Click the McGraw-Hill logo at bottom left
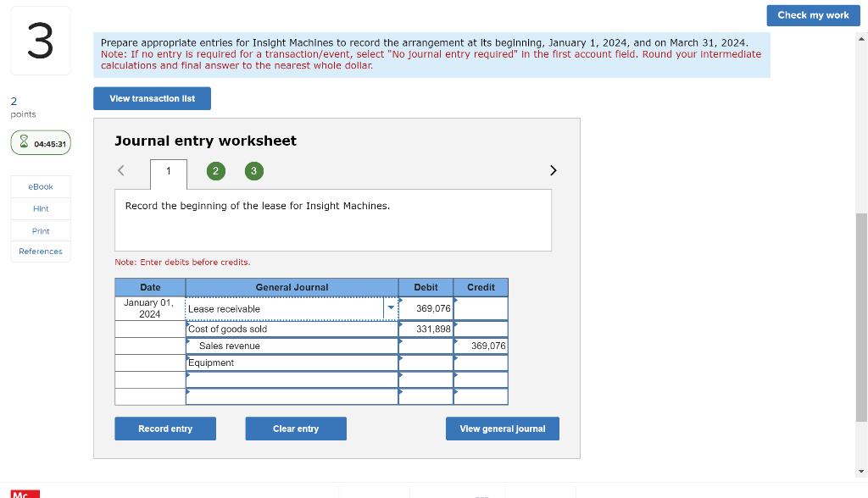 click(25, 494)
